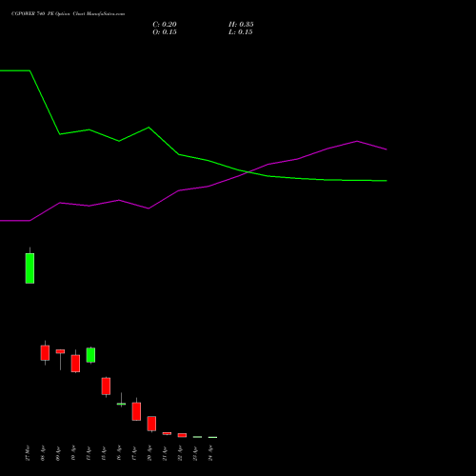Click the 22 Apr date axis label
476x476 pixels.
coord(180,453)
